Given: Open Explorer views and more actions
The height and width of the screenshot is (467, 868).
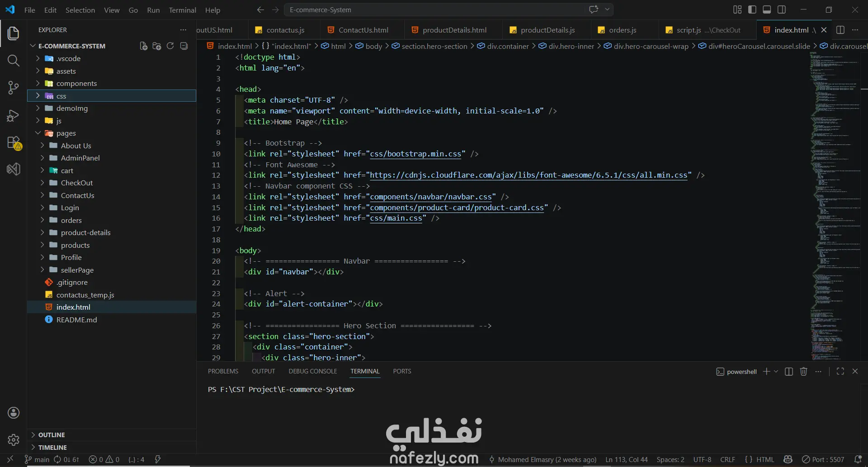Looking at the screenshot, I should click(183, 30).
